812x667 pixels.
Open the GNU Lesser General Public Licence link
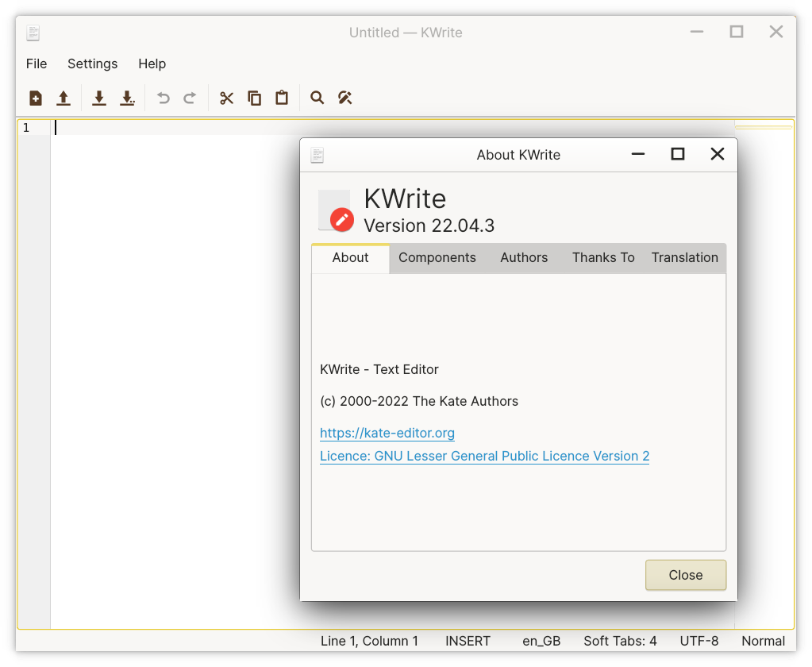tap(484, 457)
